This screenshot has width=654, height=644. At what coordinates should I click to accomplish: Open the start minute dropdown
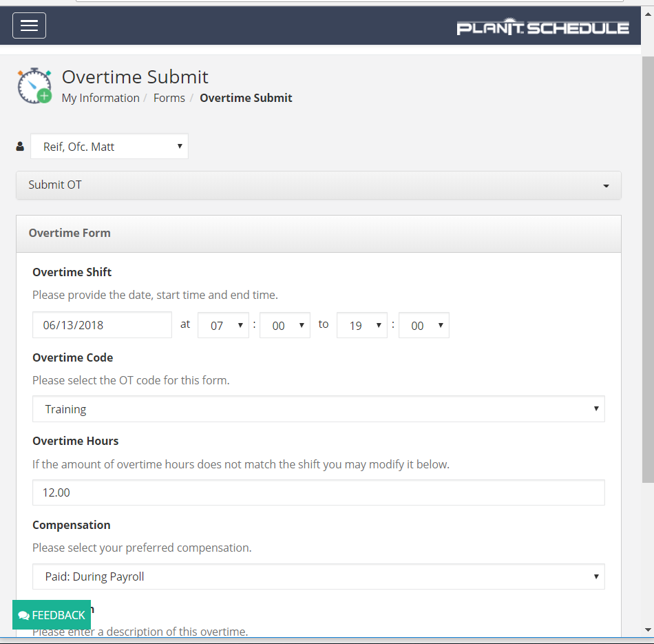[x=285, y=325]
